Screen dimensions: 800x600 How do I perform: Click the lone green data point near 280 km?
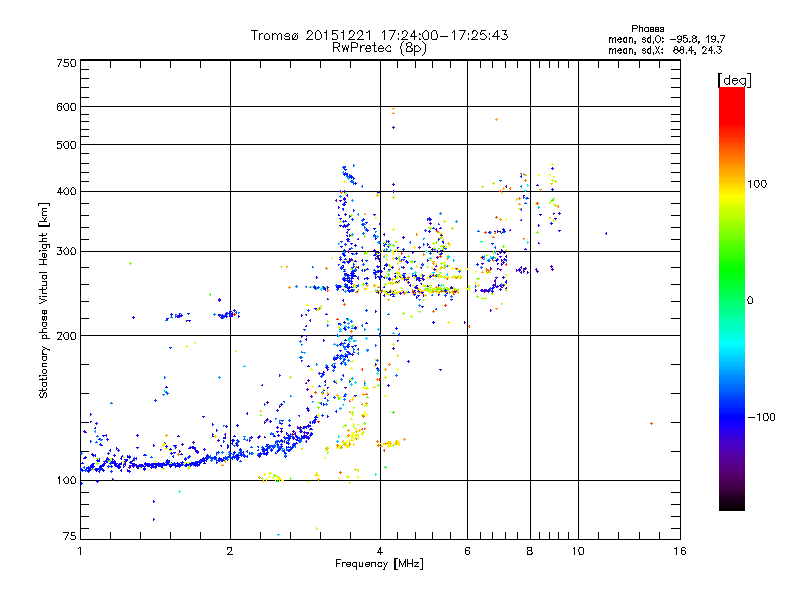pos(131,263)
